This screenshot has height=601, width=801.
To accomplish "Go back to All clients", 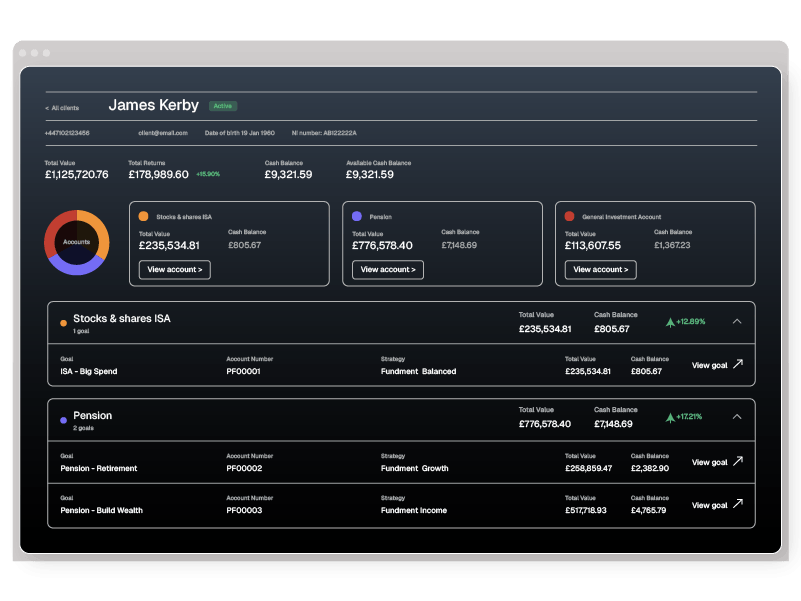I will point(62,108).
